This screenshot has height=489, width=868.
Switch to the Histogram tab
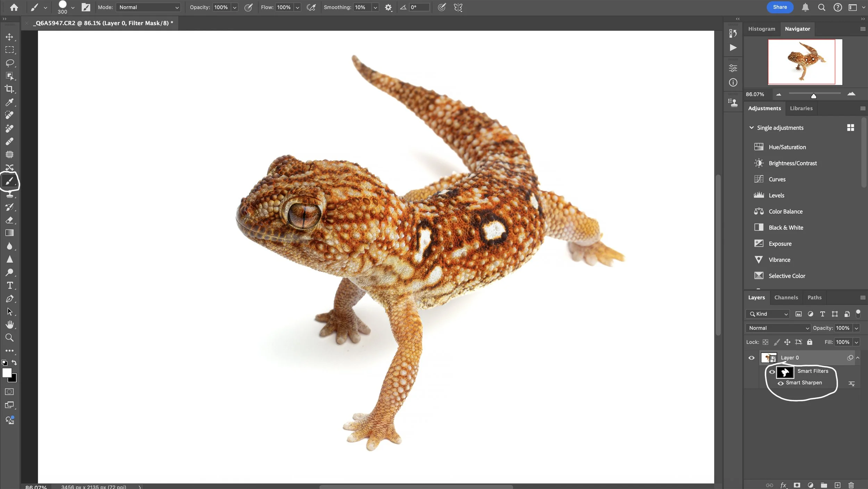point(761,29)
